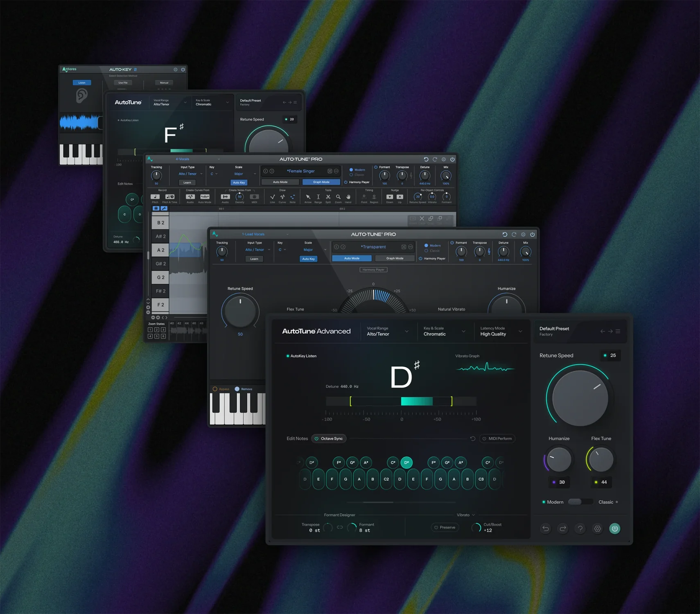This screenshot has height=614, width=700.
Task: Click redo arrow in AutoTune Advanced
Action: (x=563, y=528)
